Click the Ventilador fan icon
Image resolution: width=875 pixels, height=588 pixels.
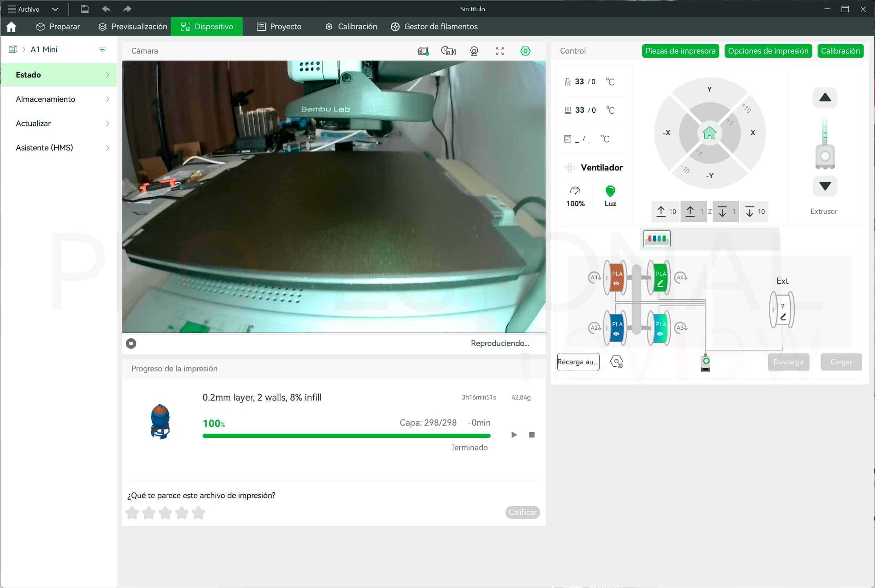click(x=570, y=168)
